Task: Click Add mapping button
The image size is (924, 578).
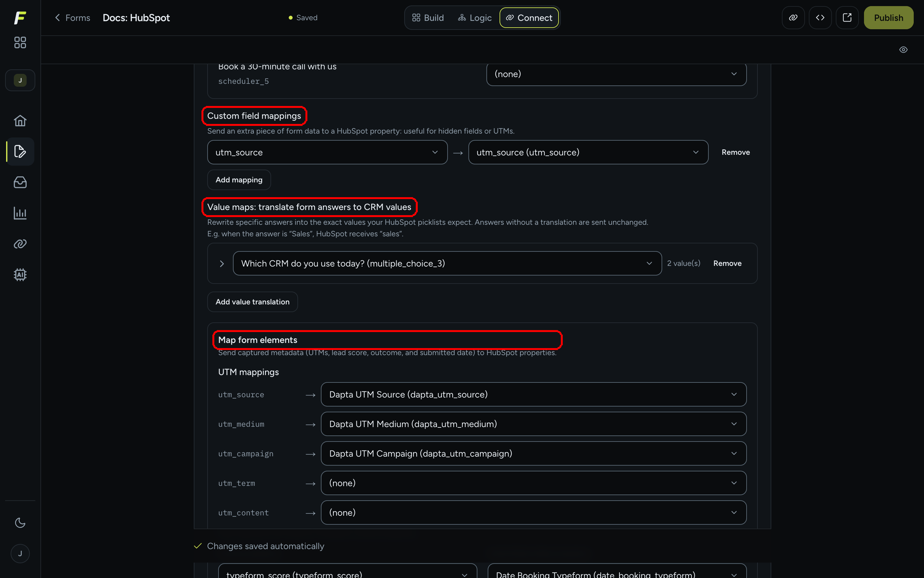Action: click(239, 180)
